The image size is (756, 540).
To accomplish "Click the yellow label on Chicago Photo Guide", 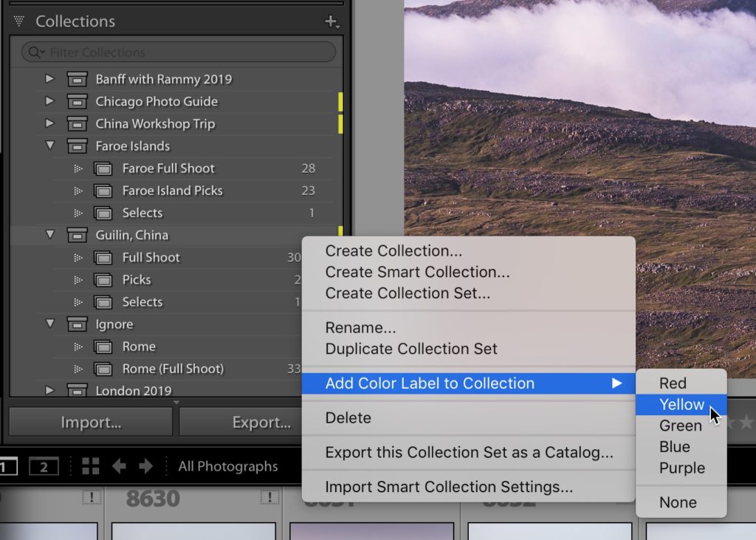I will click(340, 101).
